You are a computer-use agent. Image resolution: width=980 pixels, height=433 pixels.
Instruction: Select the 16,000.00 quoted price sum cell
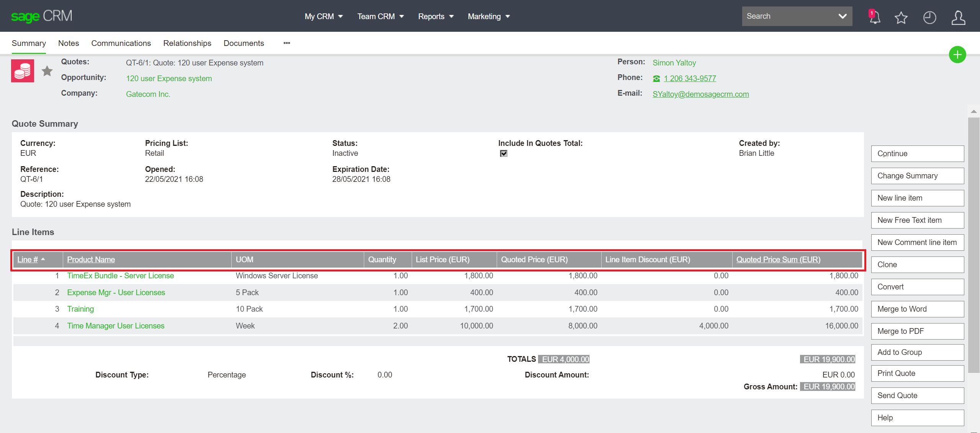[x=841, y=326]
